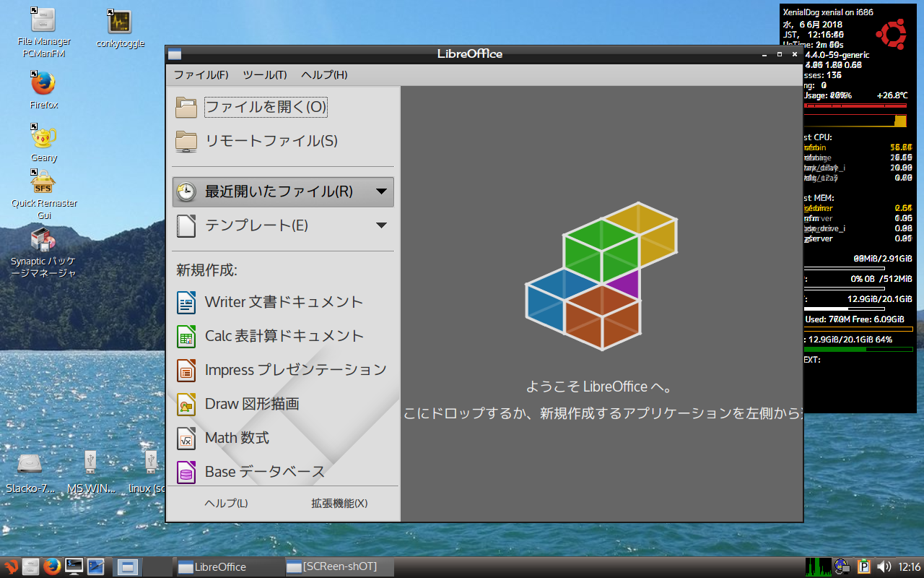The height and width of the screenshot is (578, 924).
Task: Open the ファイル(F) menu
Action: point(201,75)
